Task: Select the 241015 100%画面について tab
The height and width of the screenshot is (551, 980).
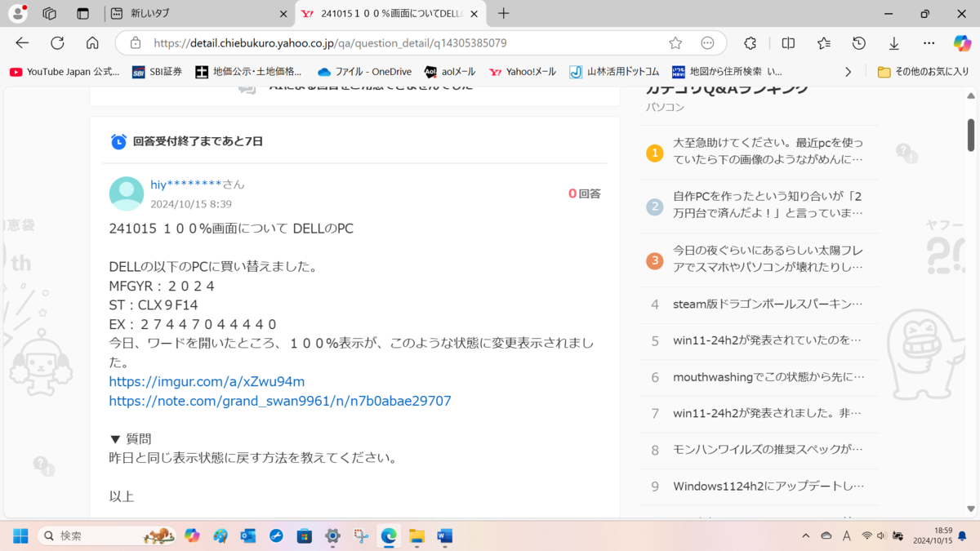Action: click(x=392, y=14)
